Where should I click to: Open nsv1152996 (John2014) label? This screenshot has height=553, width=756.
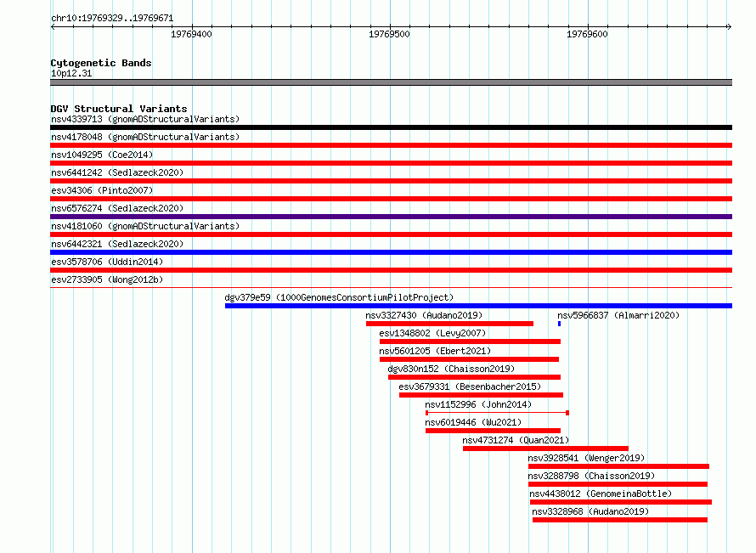tap(478, 404)
